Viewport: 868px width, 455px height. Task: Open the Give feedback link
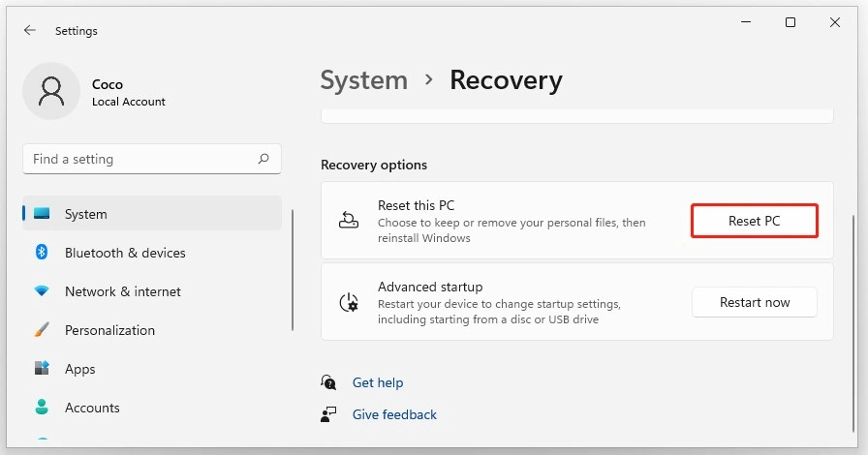394,414
